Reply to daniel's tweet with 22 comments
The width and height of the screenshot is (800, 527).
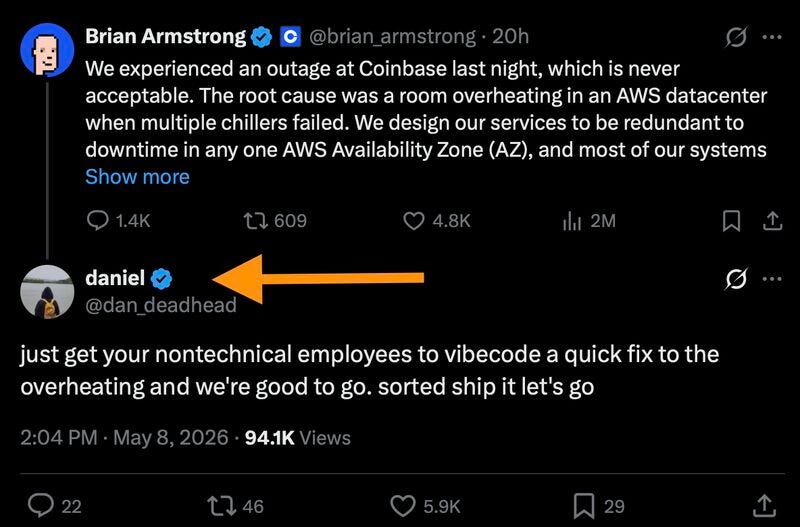pyautogui.click(x=54, y=506)
